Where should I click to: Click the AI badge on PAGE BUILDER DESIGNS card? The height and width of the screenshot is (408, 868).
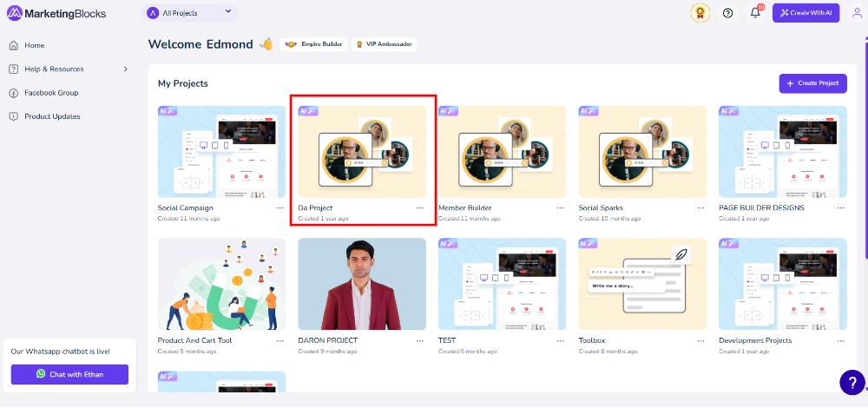[x=729, y=111]
